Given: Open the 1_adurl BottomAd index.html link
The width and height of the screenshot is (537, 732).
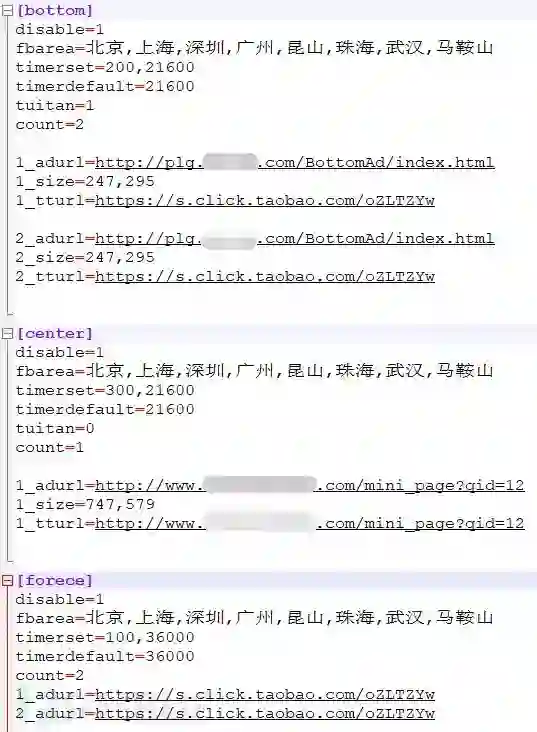Looking at the screenshot, I should pyautogui.click(x=295, y=162).
